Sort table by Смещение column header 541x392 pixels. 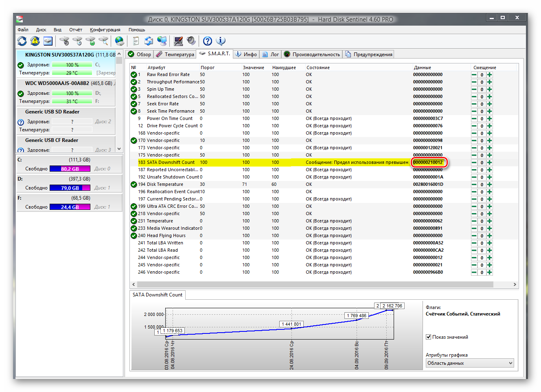[x=485, y=68]
